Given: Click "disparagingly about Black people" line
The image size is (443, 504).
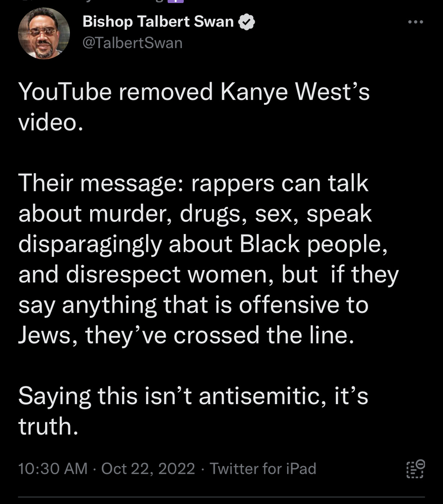Looking at the screenshot, I should pos(203,244).
